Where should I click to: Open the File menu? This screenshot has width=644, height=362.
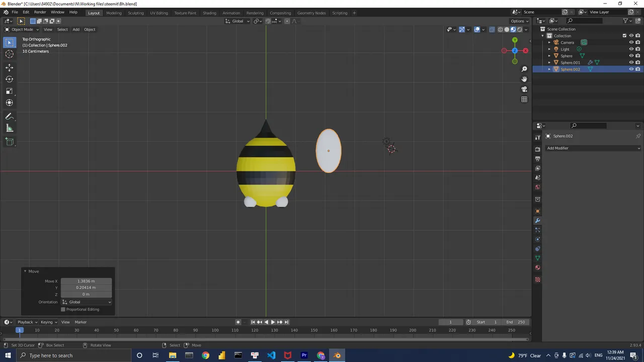(x=15, y=12)
